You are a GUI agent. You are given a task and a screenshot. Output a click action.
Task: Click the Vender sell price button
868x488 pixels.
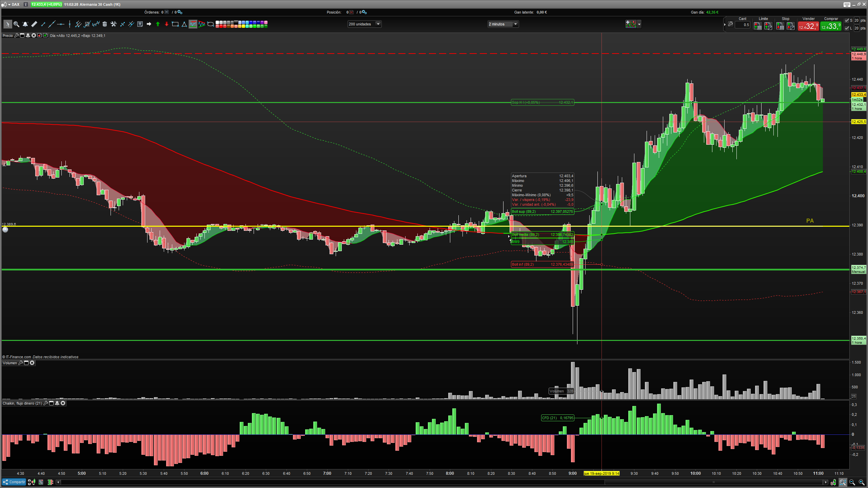[808, 26]
